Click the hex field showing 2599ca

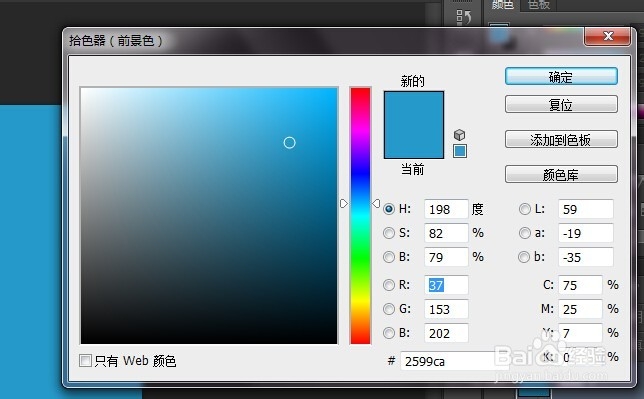tap(454, 361)
